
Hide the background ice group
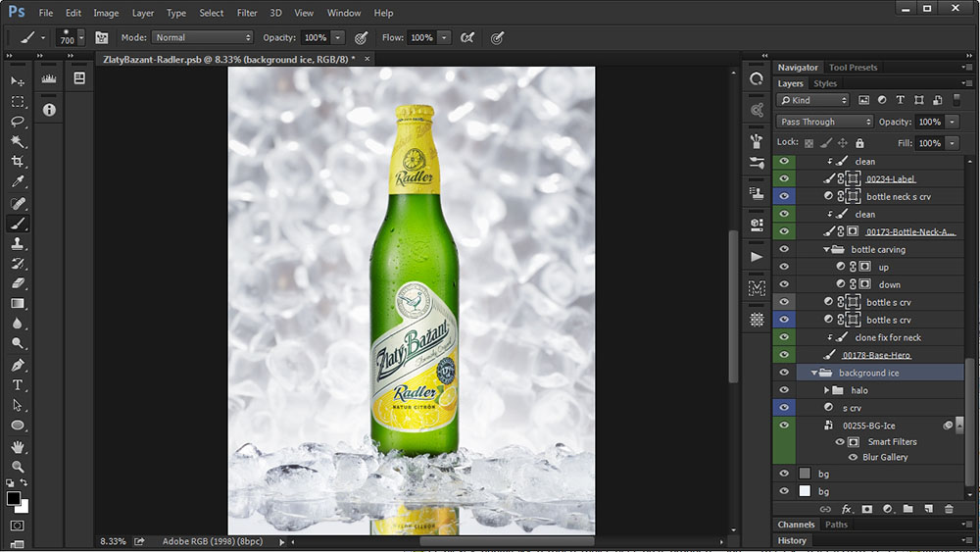point(784,373)
